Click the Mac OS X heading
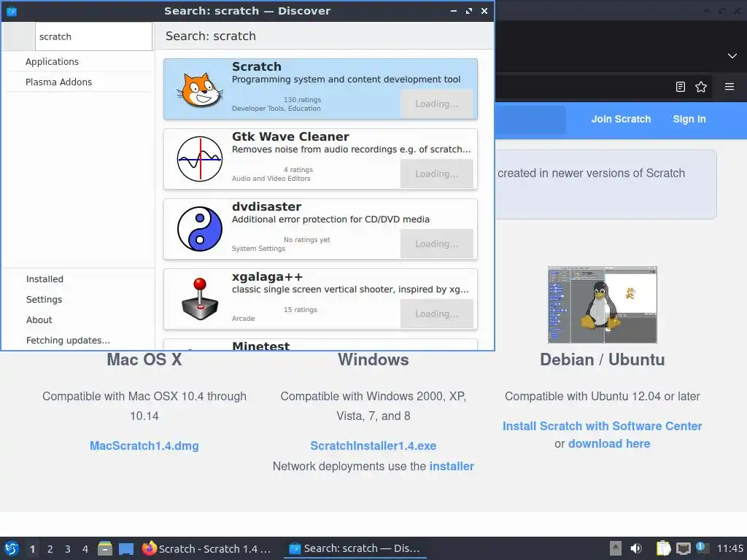The image size is (747, 560). pos(144,359)
